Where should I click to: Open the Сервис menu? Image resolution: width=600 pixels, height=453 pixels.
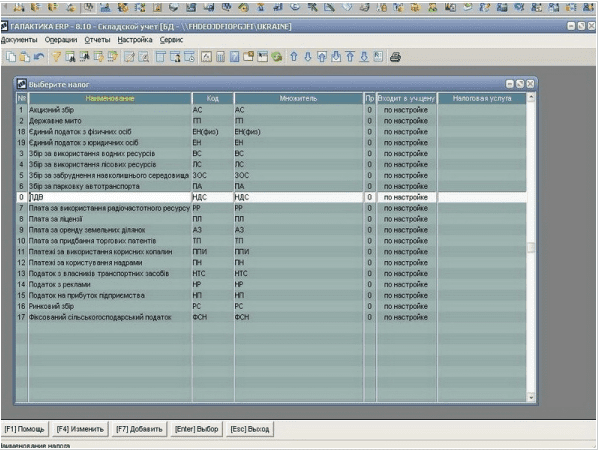coord(171,39)
